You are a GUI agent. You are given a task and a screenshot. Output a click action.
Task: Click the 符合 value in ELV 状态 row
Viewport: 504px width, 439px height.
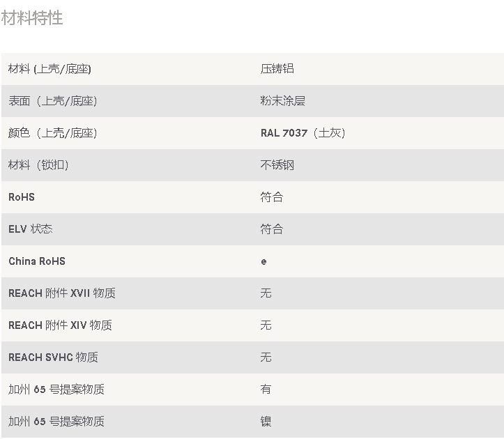click(271, 229)
